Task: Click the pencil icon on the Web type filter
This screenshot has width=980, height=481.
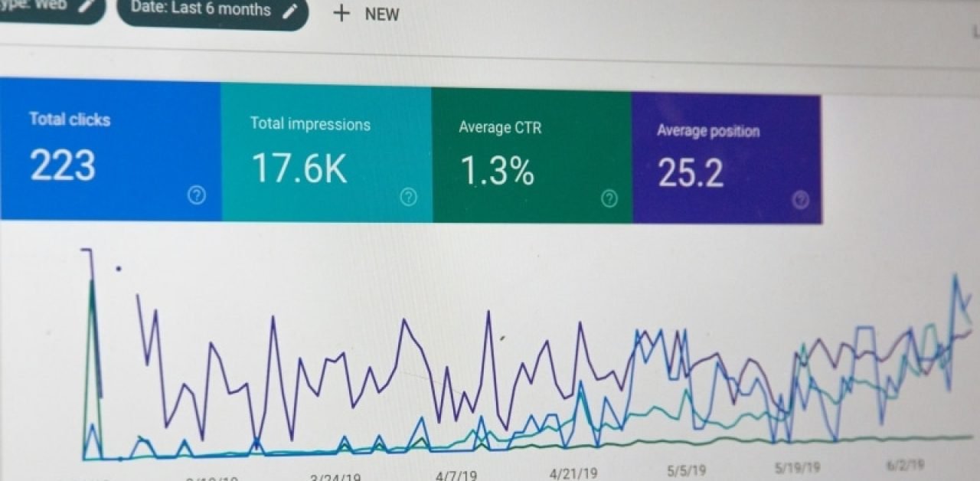Action: 89,5
